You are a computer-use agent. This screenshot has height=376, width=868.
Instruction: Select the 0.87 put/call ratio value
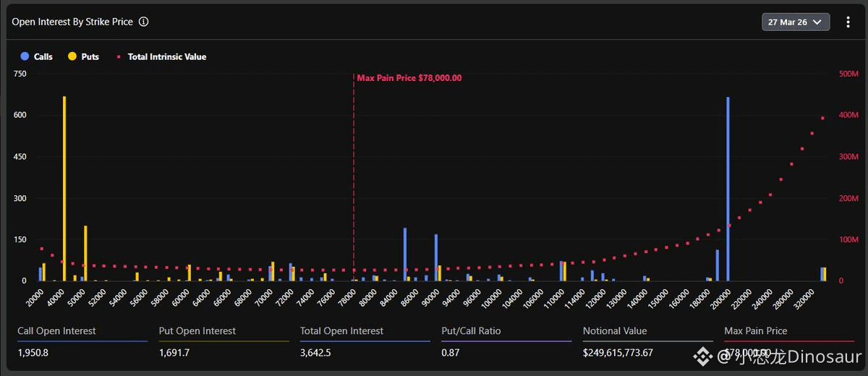451,353
